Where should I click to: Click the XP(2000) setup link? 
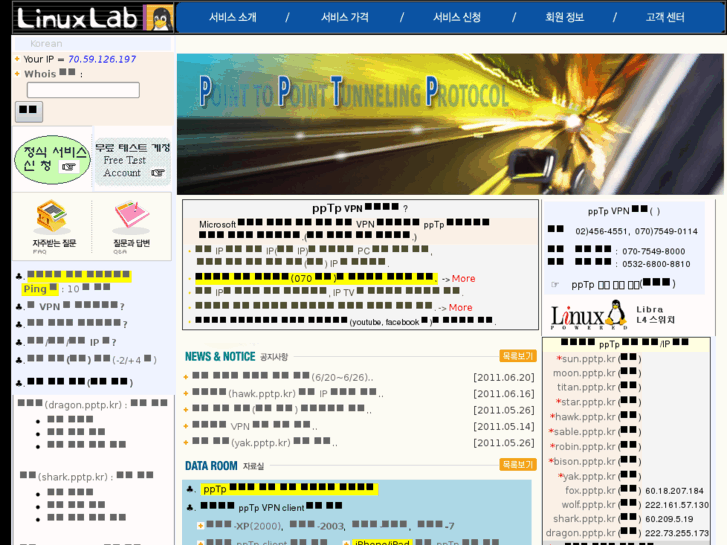[245, 526]
